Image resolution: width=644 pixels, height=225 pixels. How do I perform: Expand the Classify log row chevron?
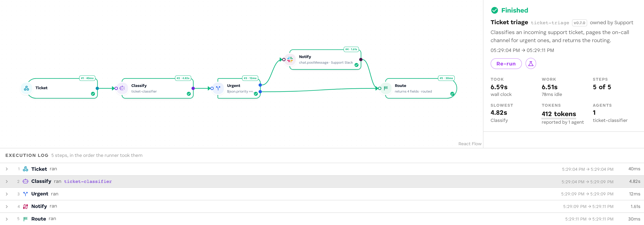(x=7, y=181)
